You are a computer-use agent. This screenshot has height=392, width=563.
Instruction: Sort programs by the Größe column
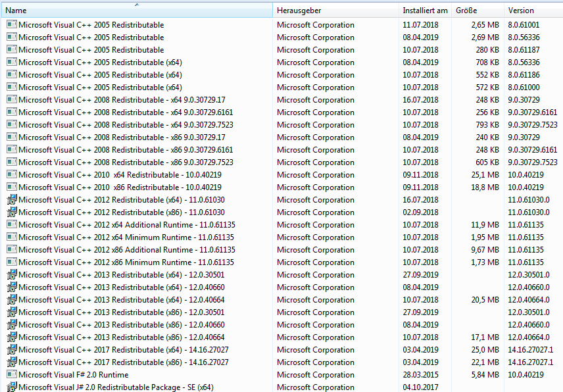coord(468,11)
